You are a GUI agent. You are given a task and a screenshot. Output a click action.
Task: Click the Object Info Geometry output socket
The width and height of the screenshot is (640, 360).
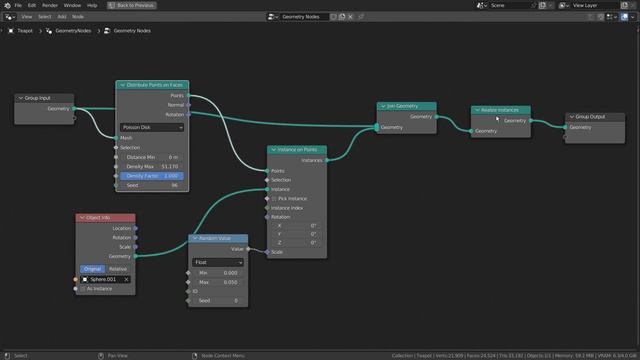pos(136,256)
